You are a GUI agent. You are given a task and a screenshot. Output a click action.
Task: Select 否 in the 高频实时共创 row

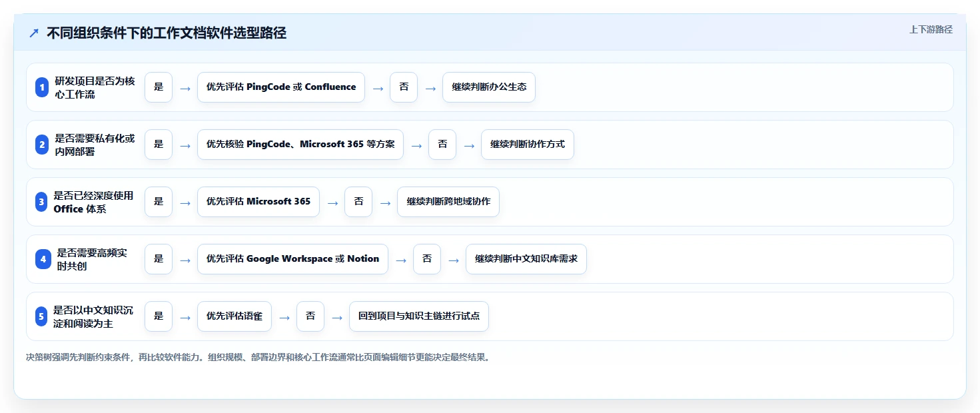point(427,259)
